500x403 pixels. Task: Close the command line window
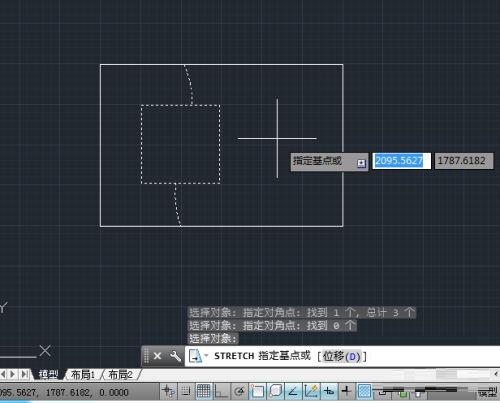(157, 356)
